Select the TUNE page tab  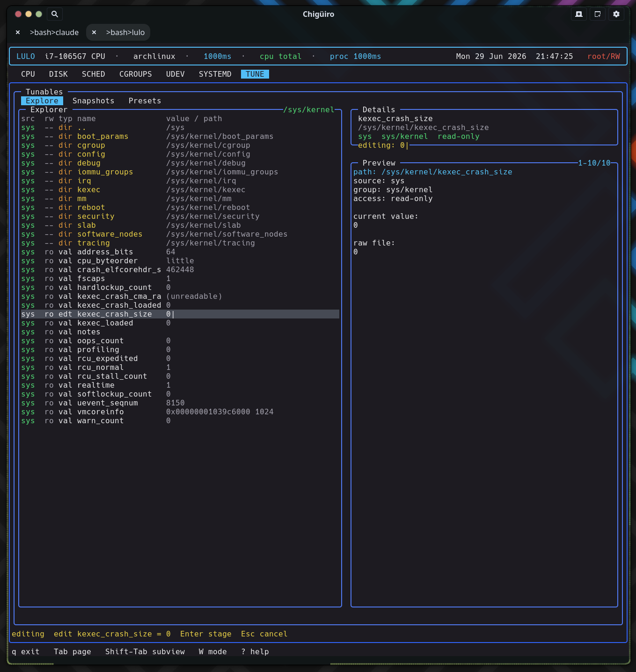[255, 74]
